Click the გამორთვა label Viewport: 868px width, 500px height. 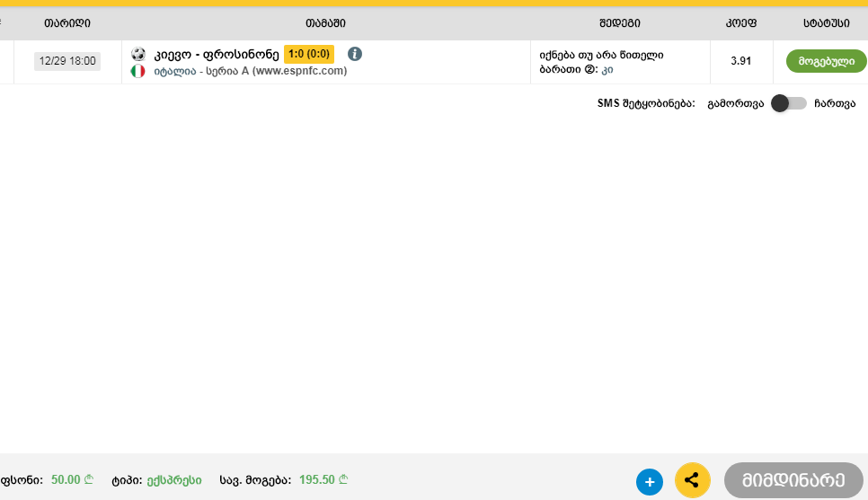point(735,103)
